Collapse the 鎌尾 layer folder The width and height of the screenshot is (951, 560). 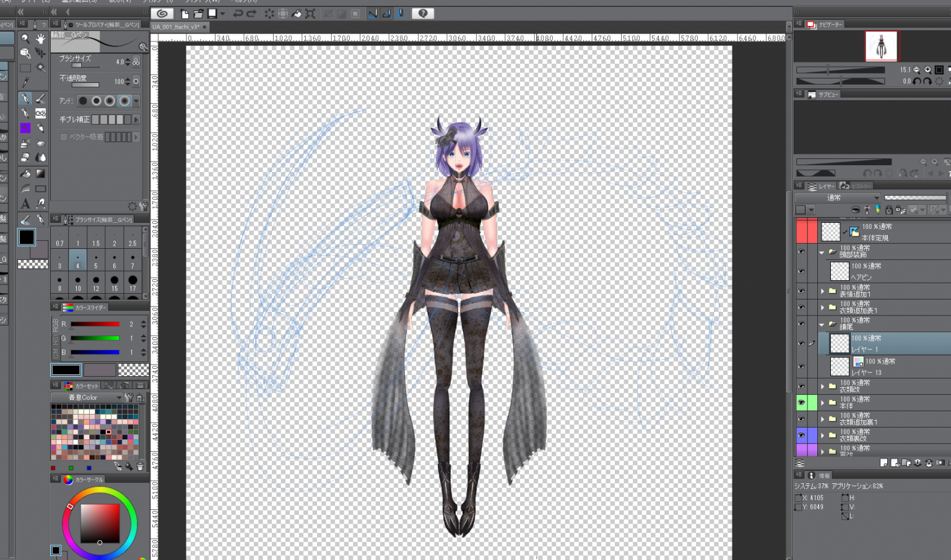pyautogui.click(x=822, y=324)
